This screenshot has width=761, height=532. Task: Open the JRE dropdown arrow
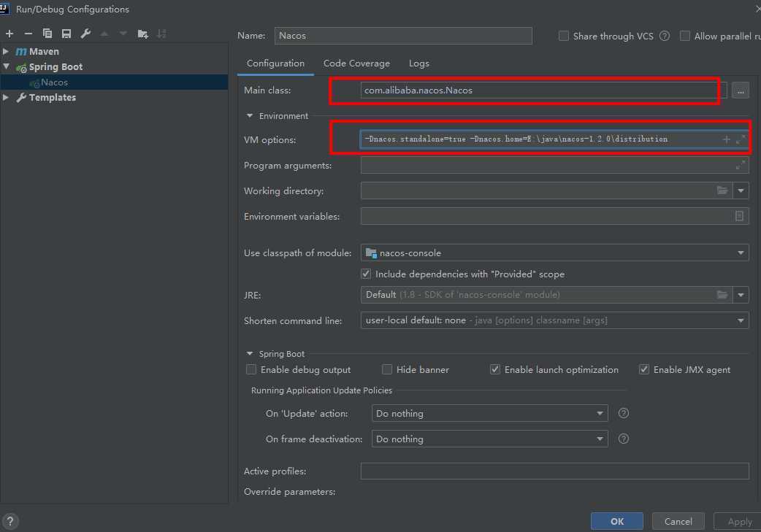pos(741,295)
